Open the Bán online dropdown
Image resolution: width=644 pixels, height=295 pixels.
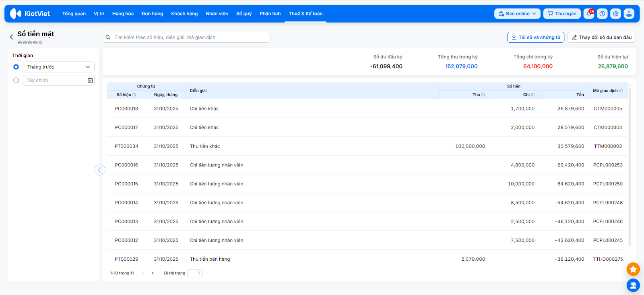click(517, 14)
